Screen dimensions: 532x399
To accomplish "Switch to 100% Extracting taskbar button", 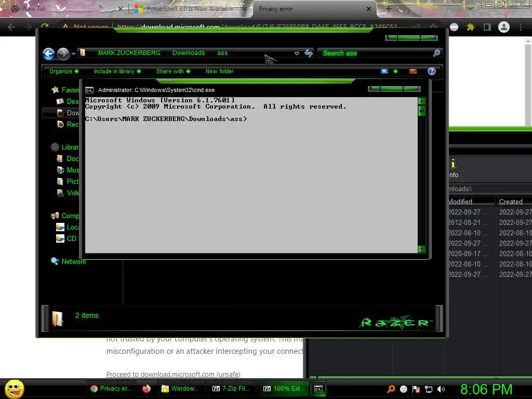I will point(284,389).
